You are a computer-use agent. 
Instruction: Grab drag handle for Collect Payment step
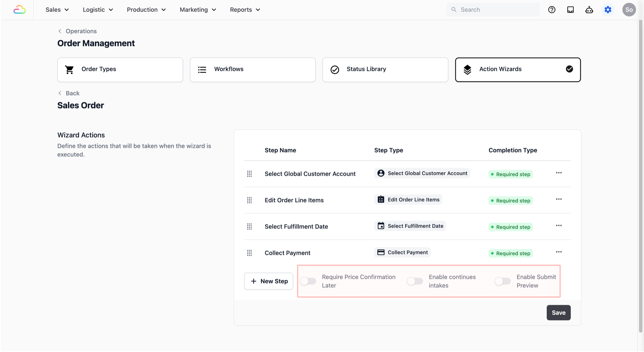(249, 253)
